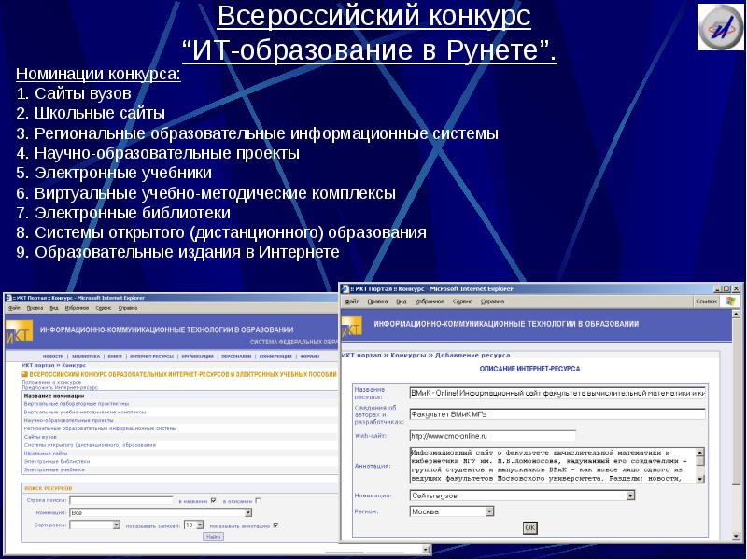Expand the Регион dropdown set to Москва
This screenshot has height=560, width=747.
[488, 511]
